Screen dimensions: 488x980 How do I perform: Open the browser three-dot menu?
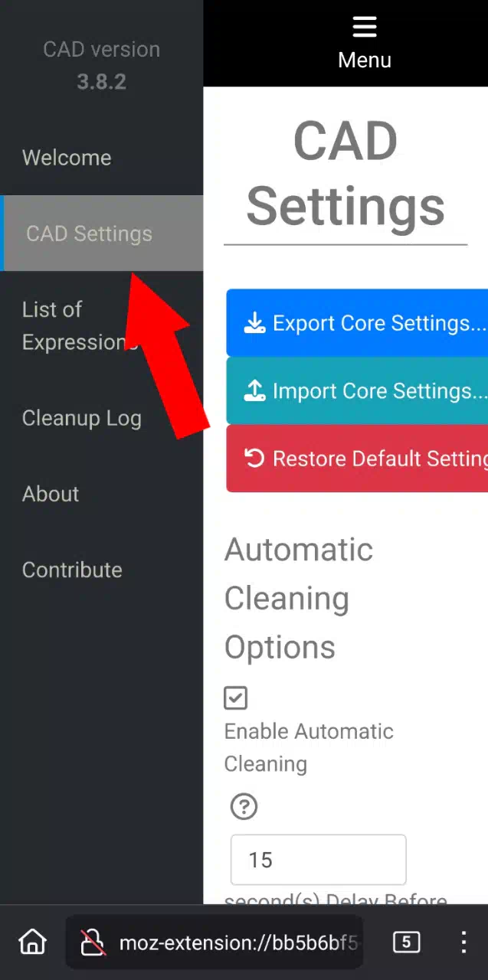point(463,942)
